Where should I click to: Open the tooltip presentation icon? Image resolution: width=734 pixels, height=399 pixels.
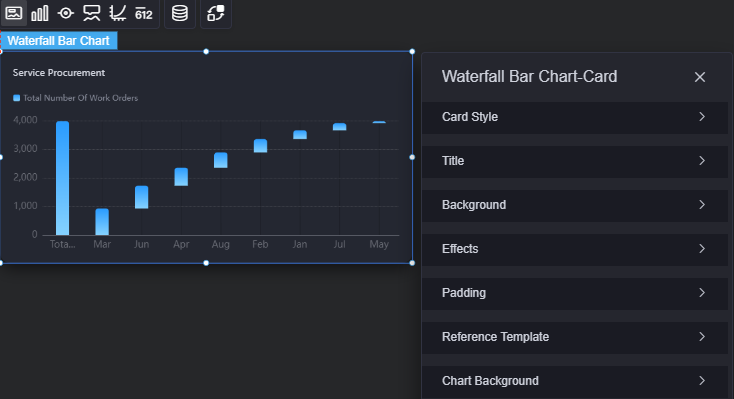(x=91, y=13)
